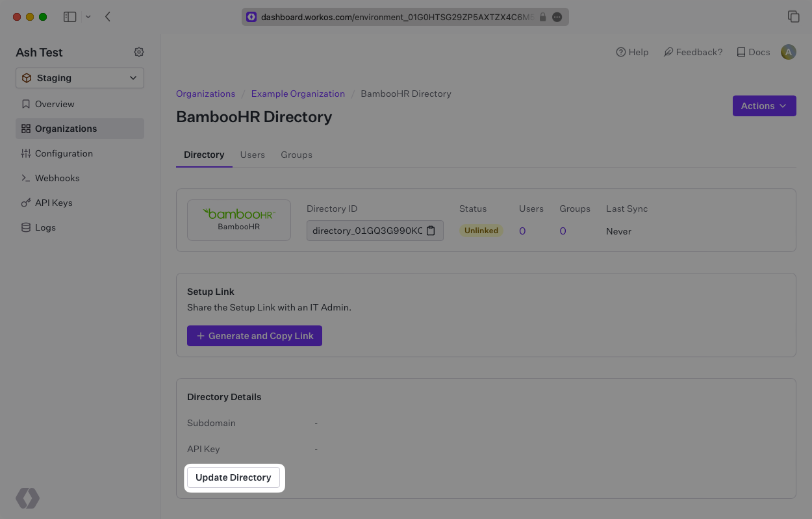
Task: Expand the chevron beside sidebar toggle
Action: click(88, 17)
